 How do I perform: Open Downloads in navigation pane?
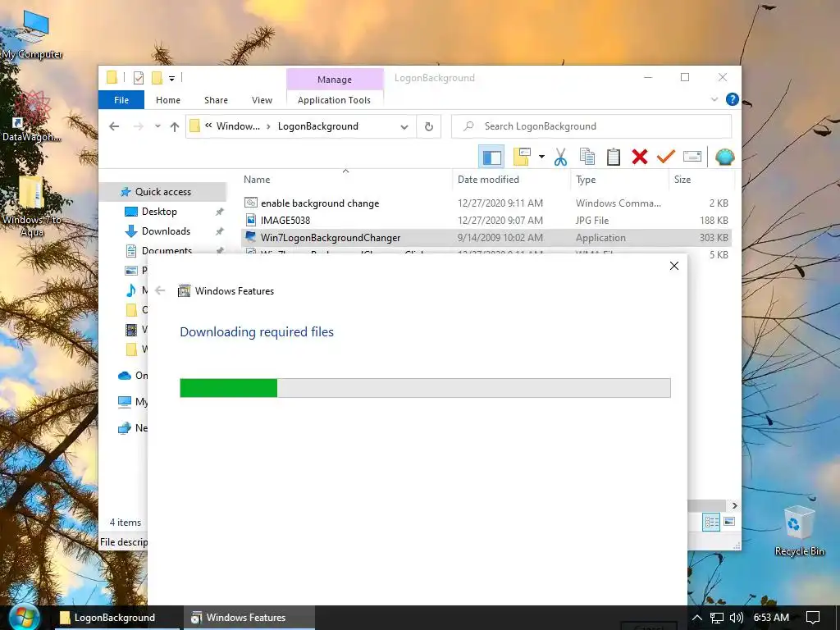[x=166, y=231]
